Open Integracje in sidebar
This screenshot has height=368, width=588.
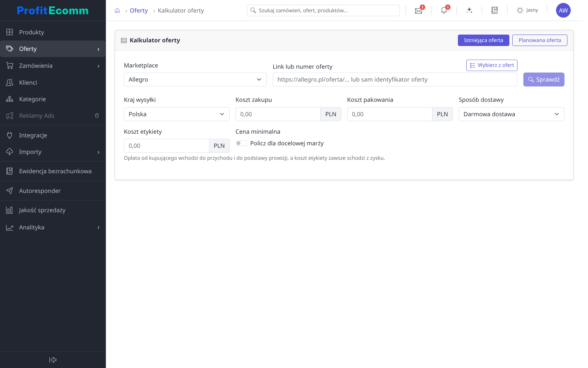pyautogui.click(x=53, y=135)
